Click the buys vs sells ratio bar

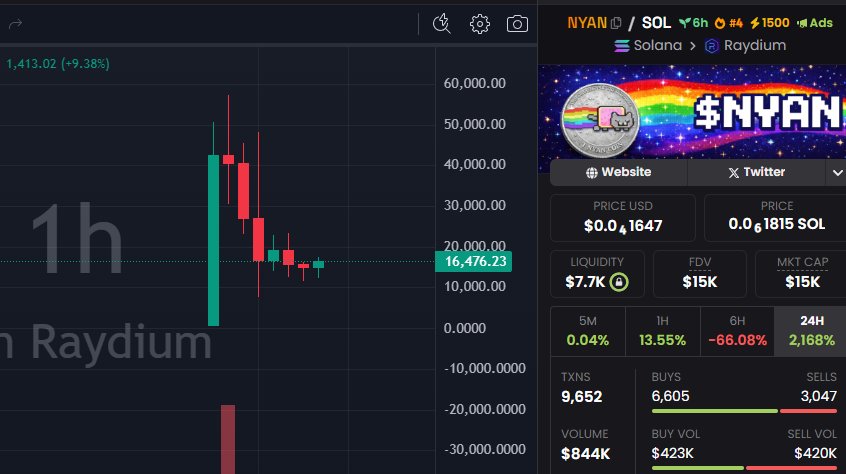click(744, 411)
